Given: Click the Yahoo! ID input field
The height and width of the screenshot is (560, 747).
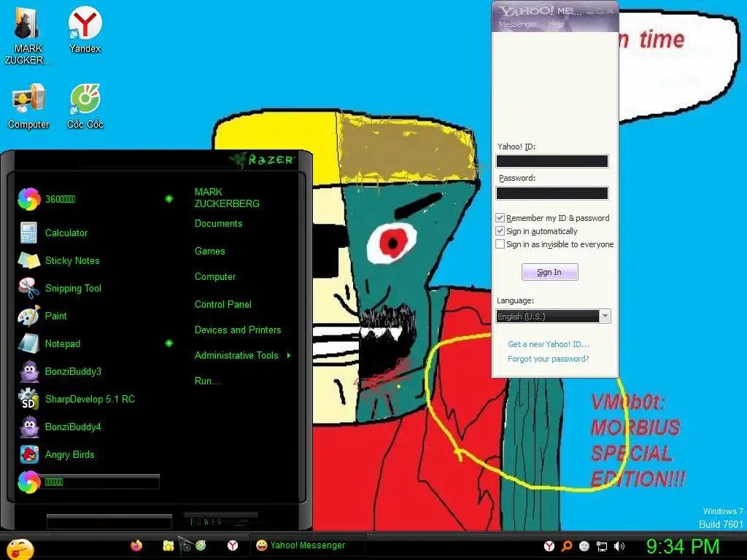Looking at the screenshot, I should coord(552,161).
